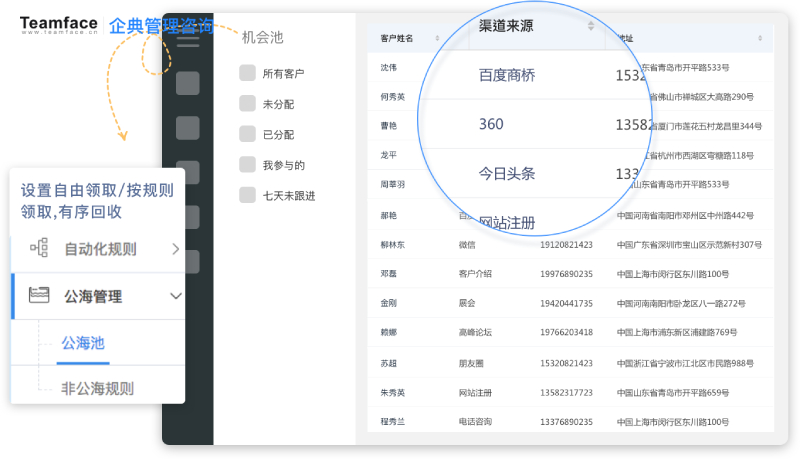The width and height of the screenshot is (800, 459).
Task: Collapse 公海管理 using the down chevron
Action: click(x=176, y=296)
